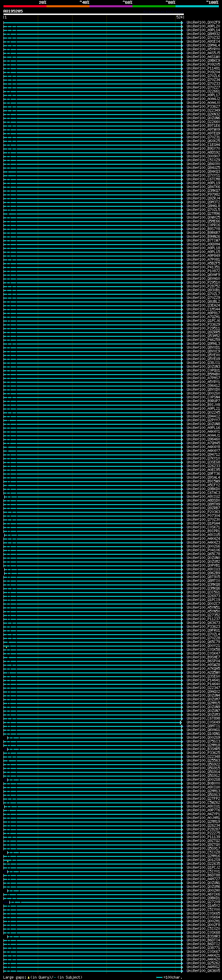Select hit UniRef100_B9IPR1
222x980 pixels.
tap(203, 531)
